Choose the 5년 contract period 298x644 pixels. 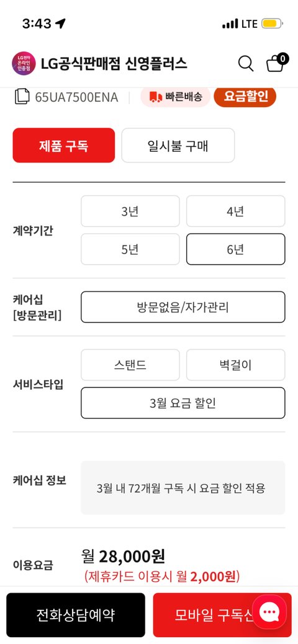click(x=130, y=249)
